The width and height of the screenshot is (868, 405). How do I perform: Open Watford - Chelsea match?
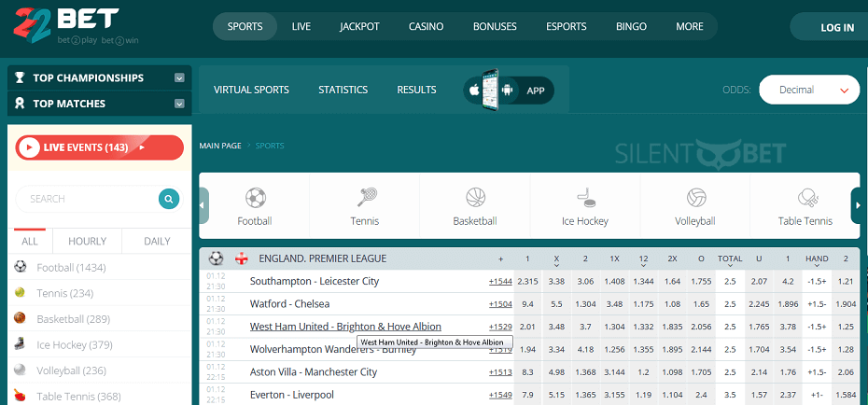pos(291,304)
